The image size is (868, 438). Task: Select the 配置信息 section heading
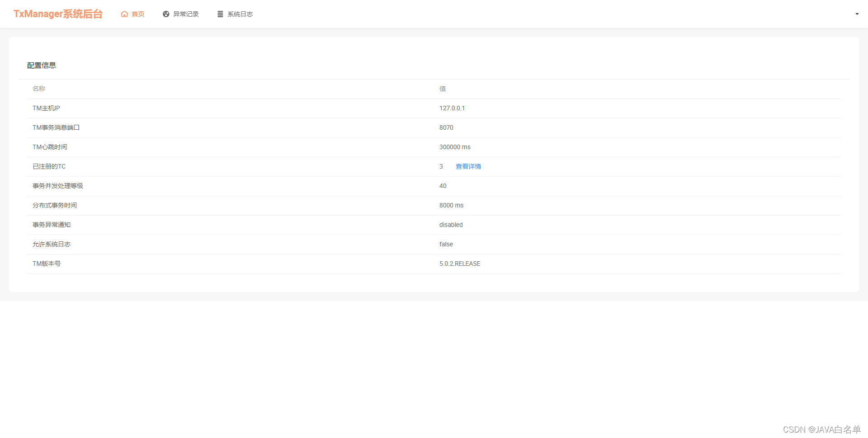click(x=42, y=66)
